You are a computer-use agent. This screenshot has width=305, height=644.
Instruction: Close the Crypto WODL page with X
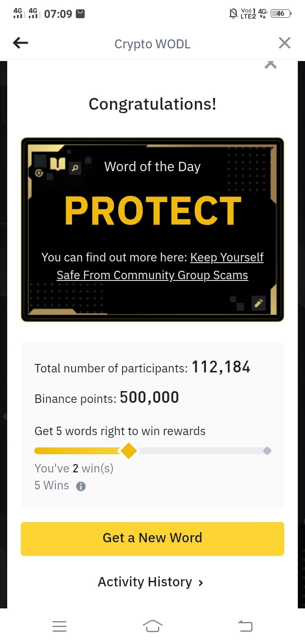(x=284, y=43)
